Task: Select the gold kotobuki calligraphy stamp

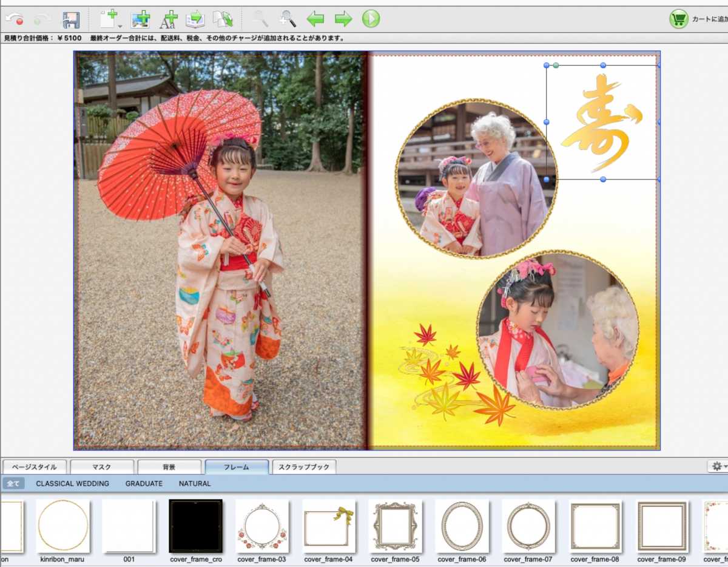Action: pyautogui.click(x=601, y=123)
